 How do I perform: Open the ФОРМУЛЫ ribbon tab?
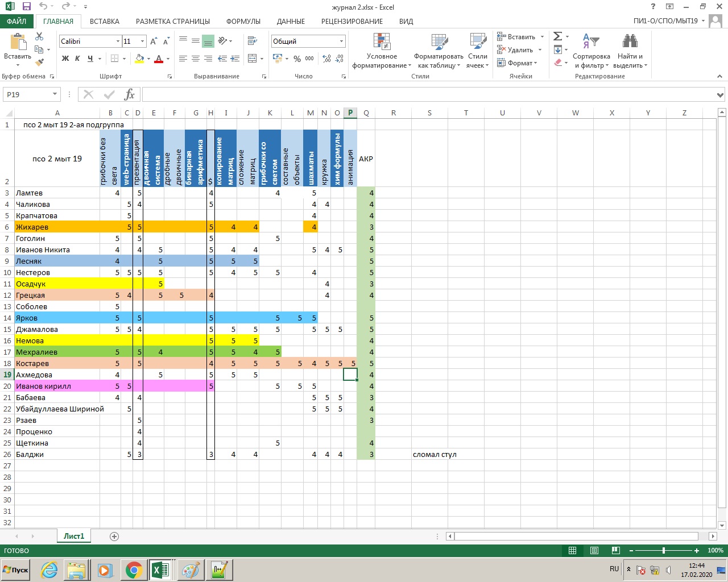click(x=243, y=21)
